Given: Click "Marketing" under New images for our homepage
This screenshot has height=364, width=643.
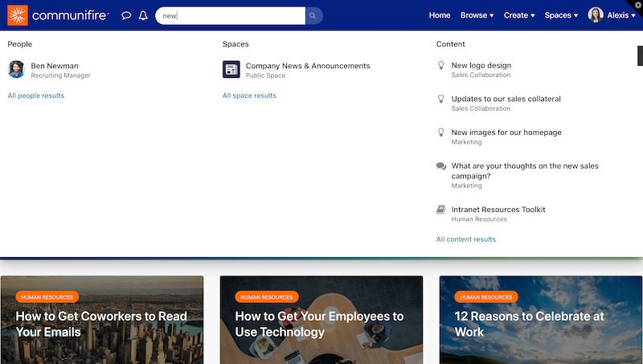Looking at the screenshot, I should coord(467,142).
